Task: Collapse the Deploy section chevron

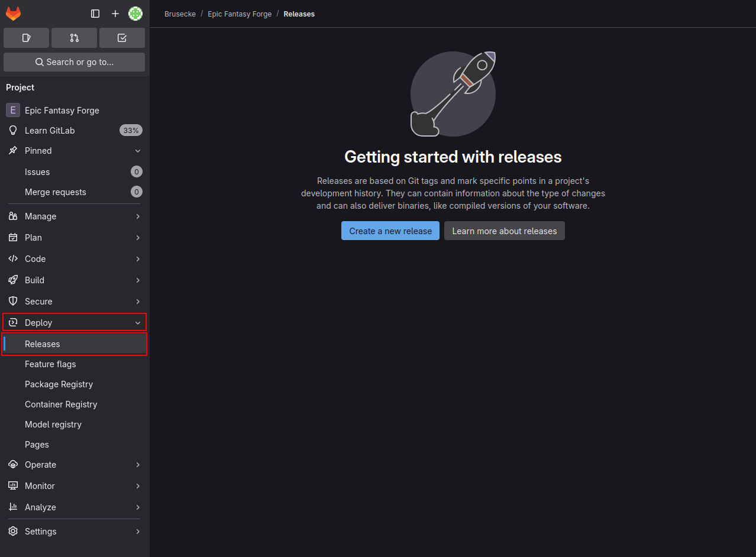Action: click(x=138, y=323)
